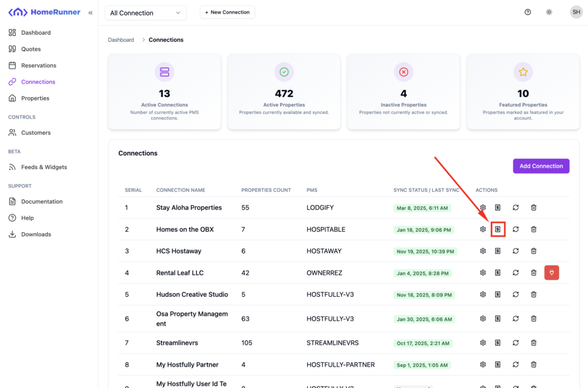588x388 pixels.
Task: Open Feeds & Widgets in the sidebar
Action: coord(44,167)
